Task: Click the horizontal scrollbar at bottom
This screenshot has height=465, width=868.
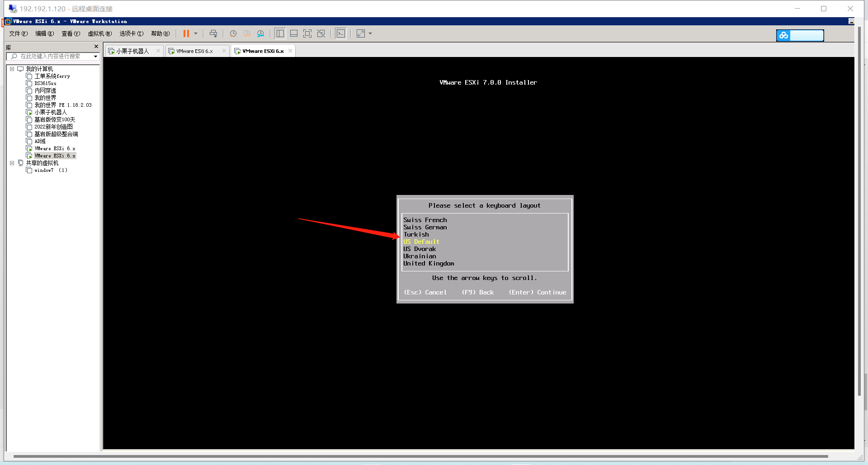Action: point(420,456)
